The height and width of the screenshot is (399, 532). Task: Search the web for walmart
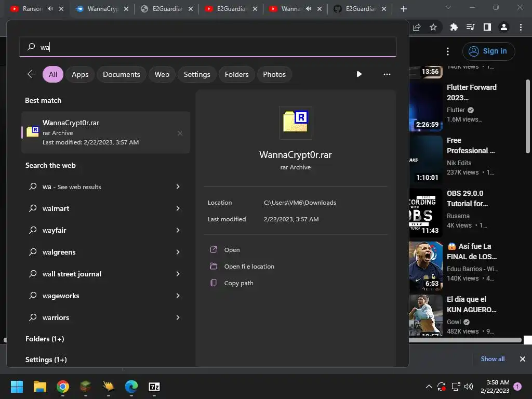(56, 208)
